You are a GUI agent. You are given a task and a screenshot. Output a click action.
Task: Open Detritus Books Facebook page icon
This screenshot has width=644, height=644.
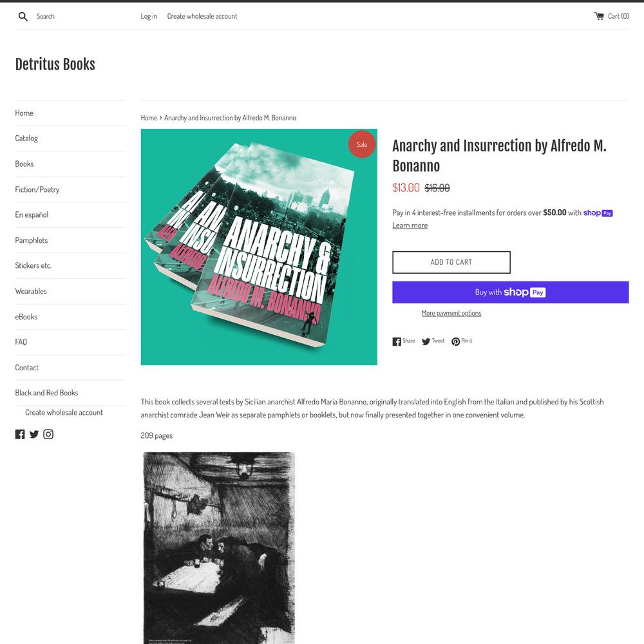coord(20,434)
